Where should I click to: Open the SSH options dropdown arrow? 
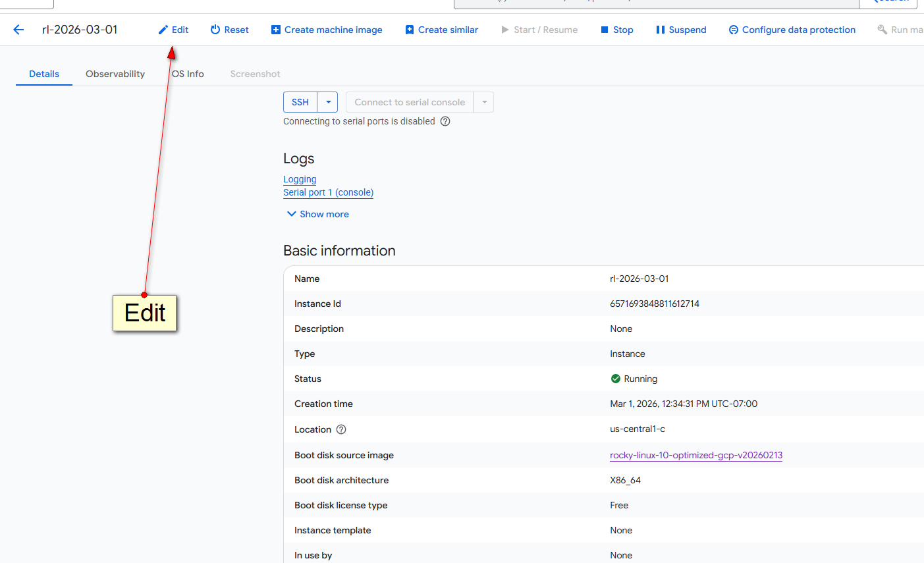tap(328, 102)
